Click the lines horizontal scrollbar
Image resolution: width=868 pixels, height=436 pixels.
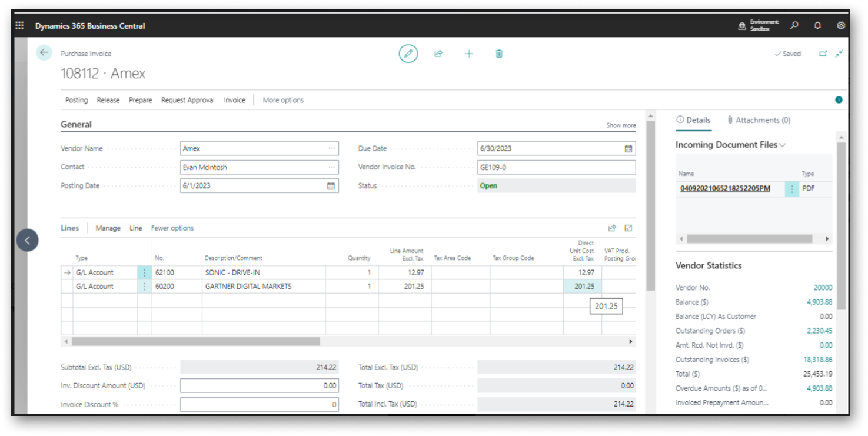click(x=196, y=341)
